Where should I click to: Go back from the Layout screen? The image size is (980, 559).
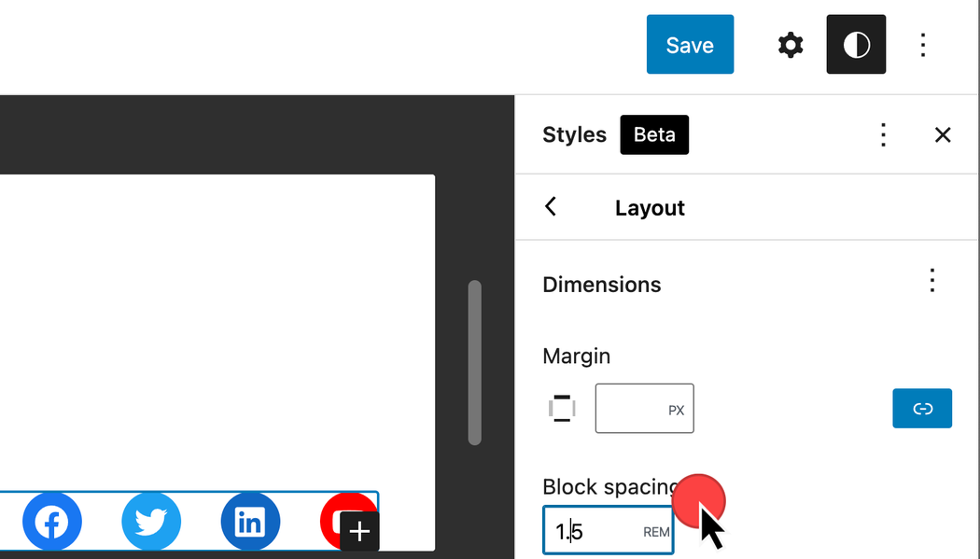tap(551, 207)
